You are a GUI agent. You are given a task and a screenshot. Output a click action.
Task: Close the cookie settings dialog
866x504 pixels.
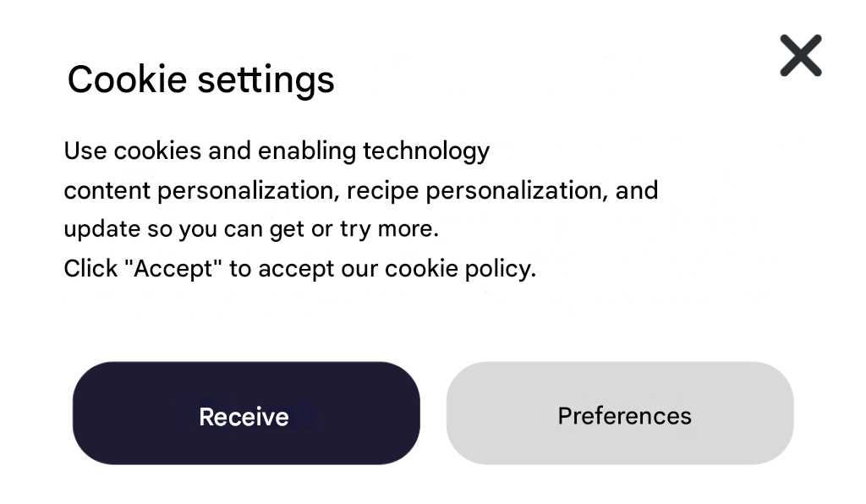pos(800,56)
